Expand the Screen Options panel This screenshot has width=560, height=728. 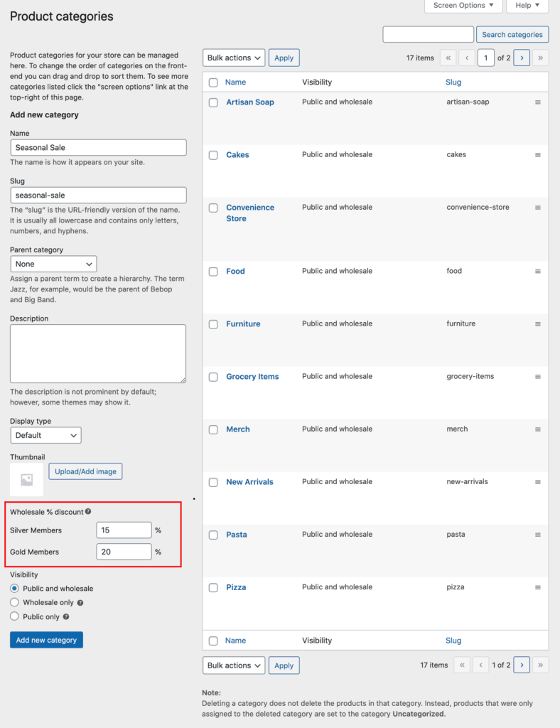[463, 6]
